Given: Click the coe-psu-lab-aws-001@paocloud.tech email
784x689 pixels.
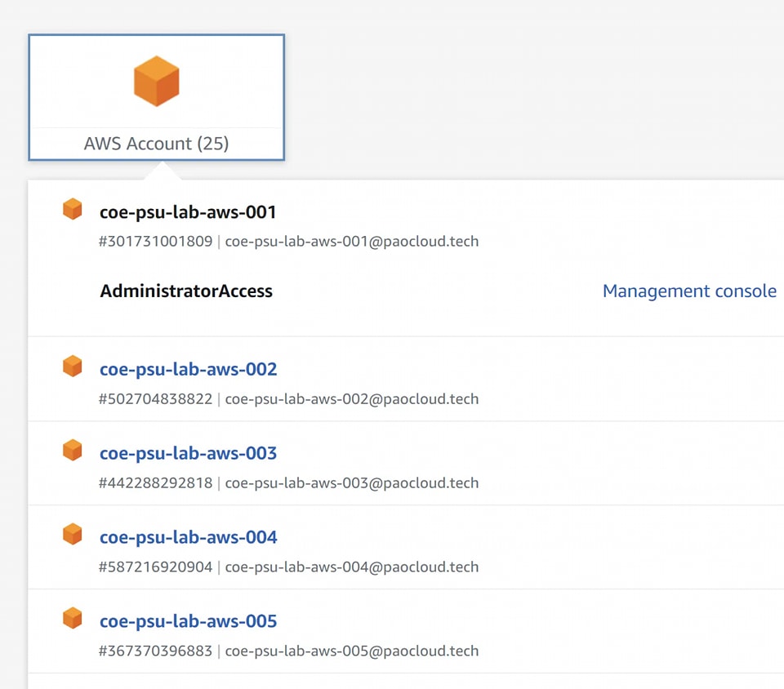Looking at the screenshot, I should [x=351, y=242].
